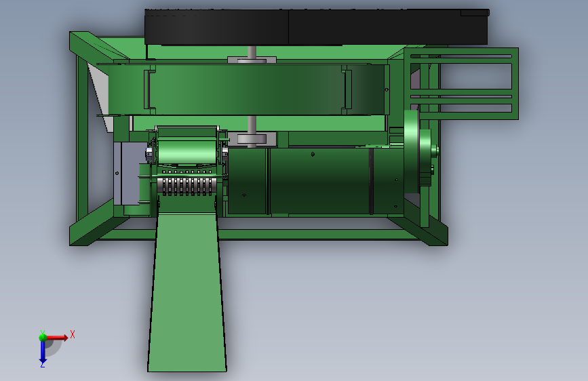Select the gray vertical shaft below the black cover
588x381 pixels.
(x=252, y=52)
